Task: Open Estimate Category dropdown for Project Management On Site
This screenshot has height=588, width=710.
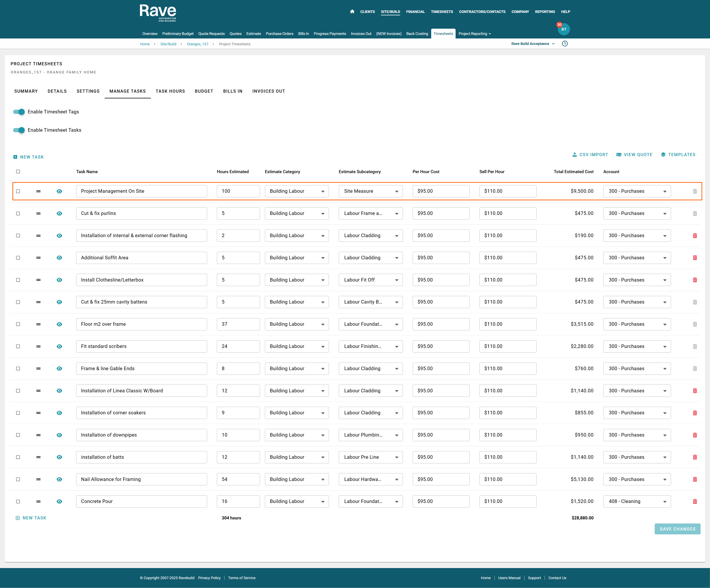Action: pyautogui.click(x=297, y=191)
